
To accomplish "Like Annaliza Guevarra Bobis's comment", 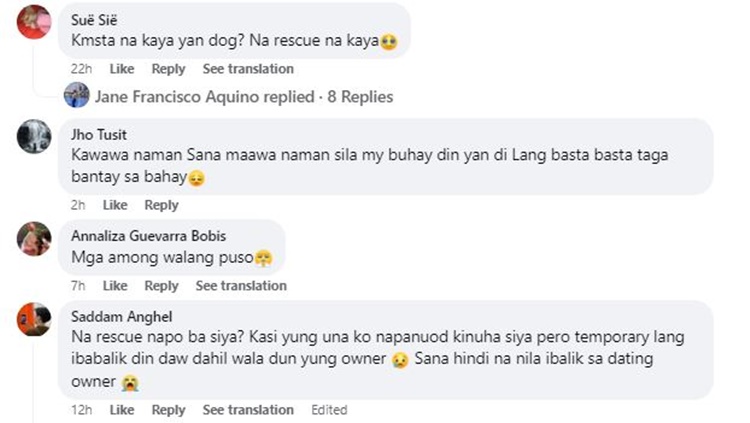I will tap(114, 286).
